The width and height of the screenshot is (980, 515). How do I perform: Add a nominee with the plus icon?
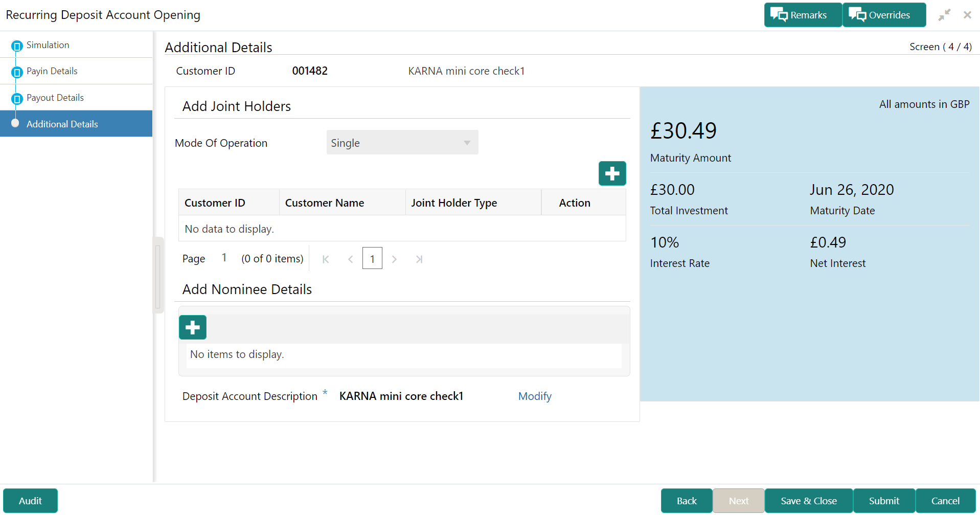tap(193, 327)
